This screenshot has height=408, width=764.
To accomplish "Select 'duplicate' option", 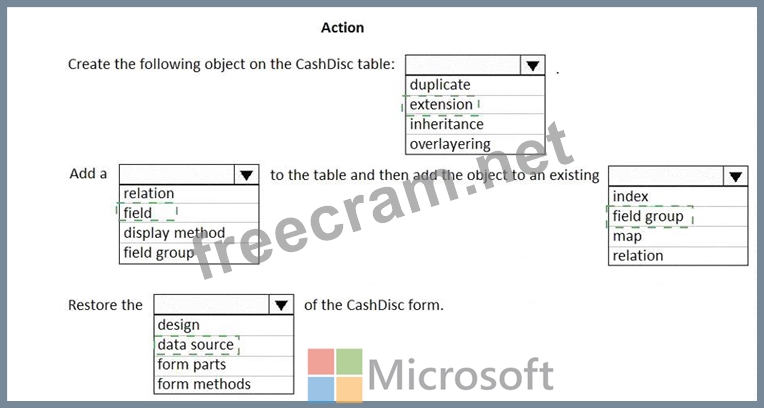I will (x=475, y=85).
